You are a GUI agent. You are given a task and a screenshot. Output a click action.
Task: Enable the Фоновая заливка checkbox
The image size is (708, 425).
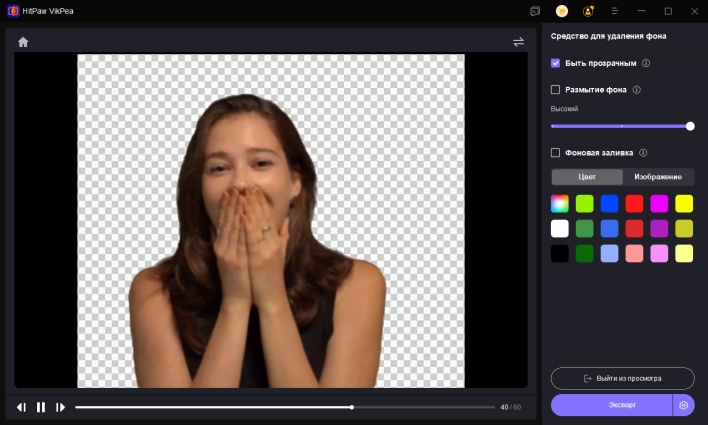pyautogui.click(x=556, y=153)
